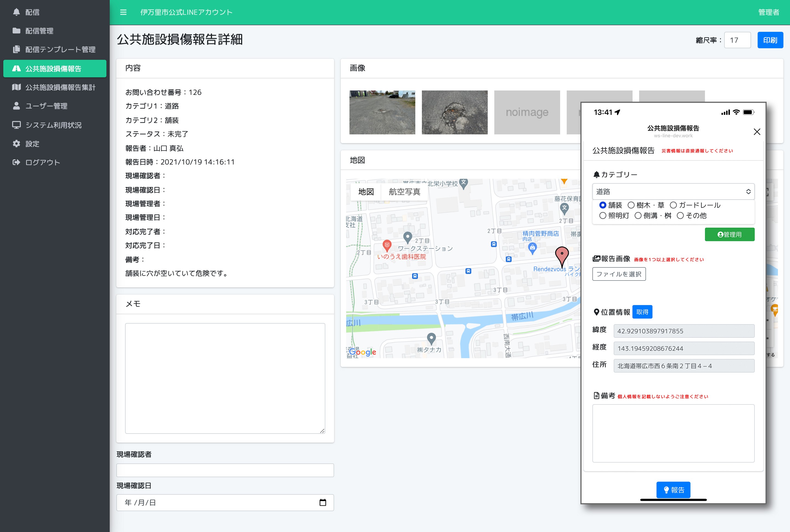The width and height of the screenshot is (790, 532).
Task: Select the 舗装 radio button
Action: pos(603,205)
